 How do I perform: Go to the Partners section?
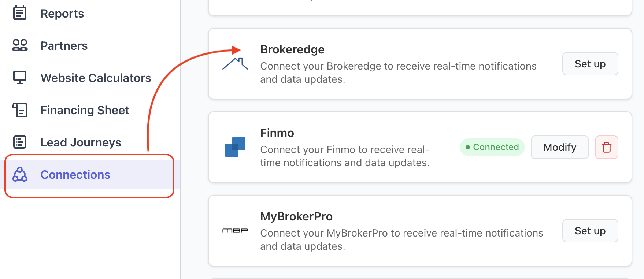tap(64, 46)
